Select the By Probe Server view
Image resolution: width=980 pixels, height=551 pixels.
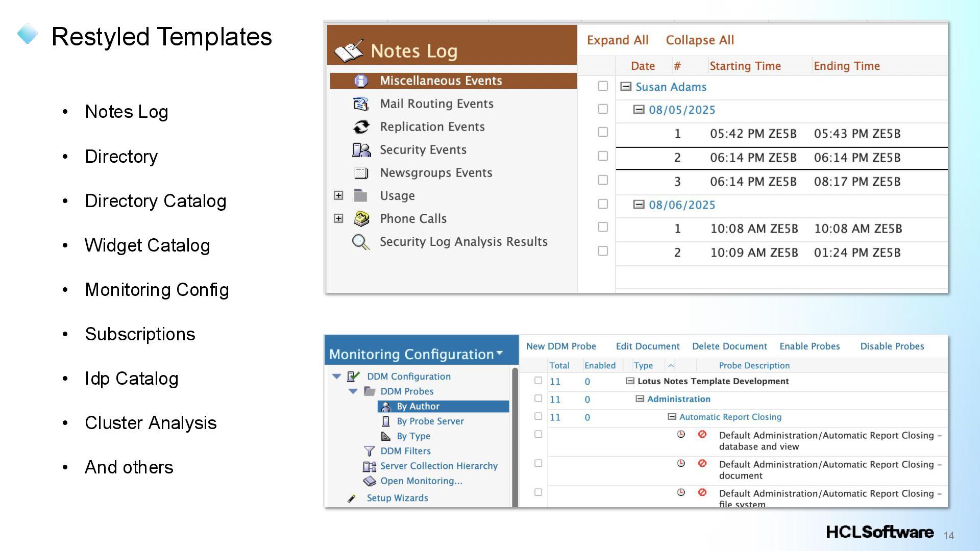pos(430,421)
